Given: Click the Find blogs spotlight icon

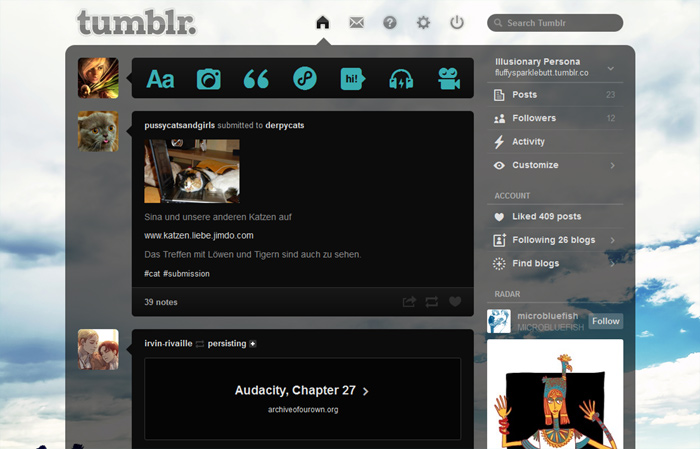Looking at the screenshot, I should 499,264.
